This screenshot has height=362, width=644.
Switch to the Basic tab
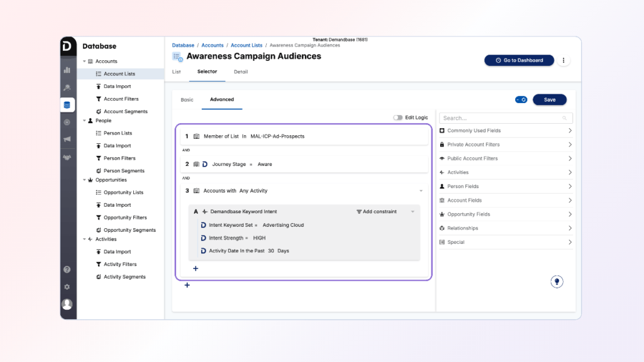[x=187, y=99]
